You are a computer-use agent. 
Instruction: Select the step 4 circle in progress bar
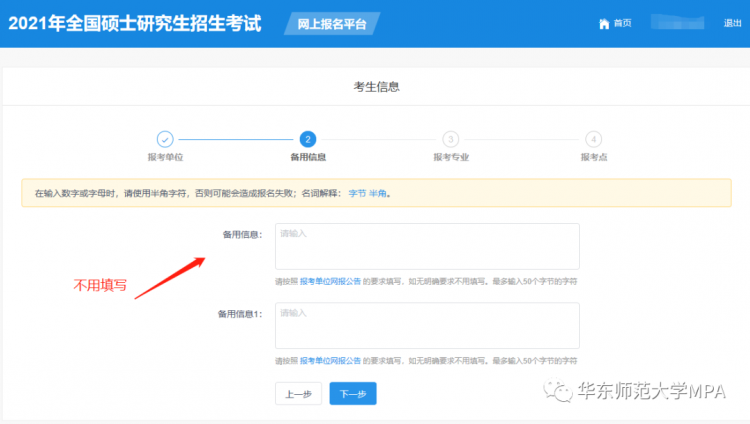[594, 140]
